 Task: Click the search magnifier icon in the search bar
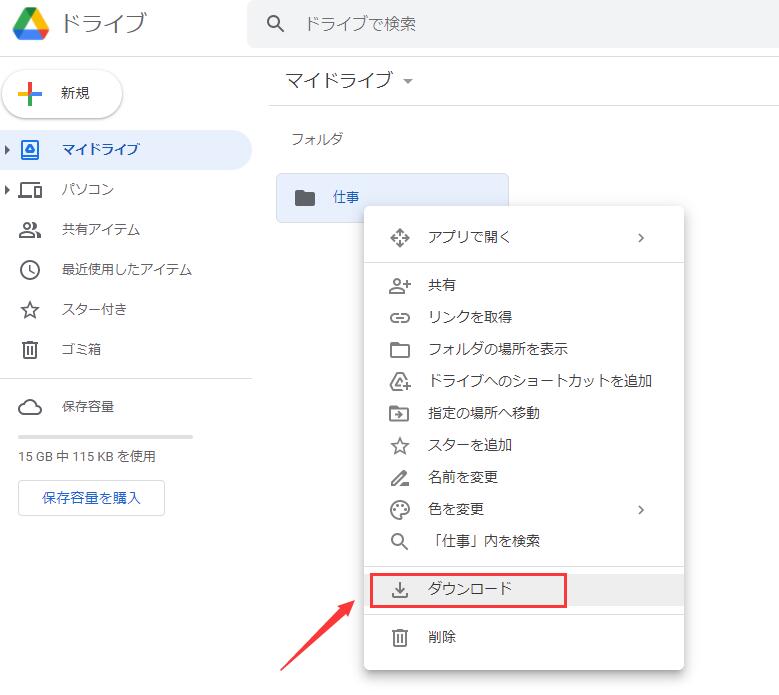275,23
